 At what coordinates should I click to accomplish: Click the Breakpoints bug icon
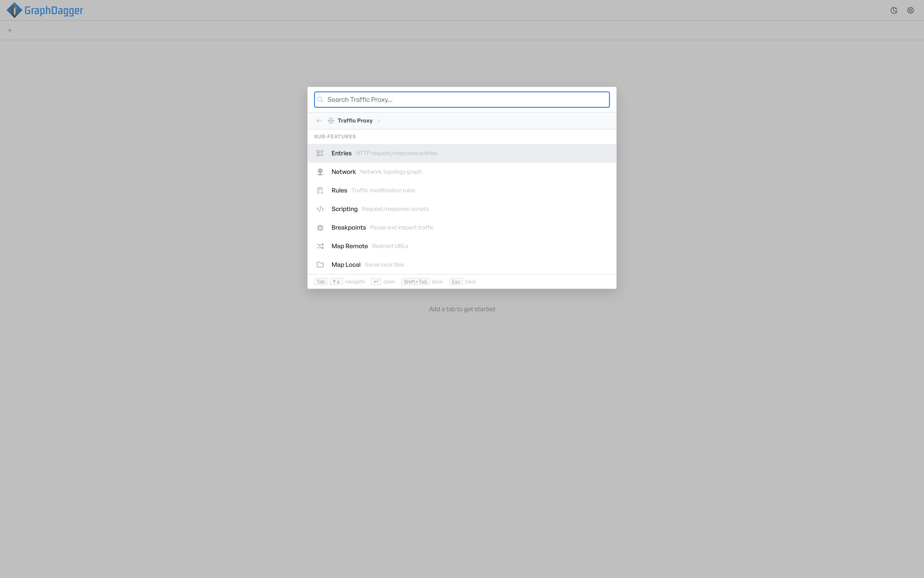320,228
